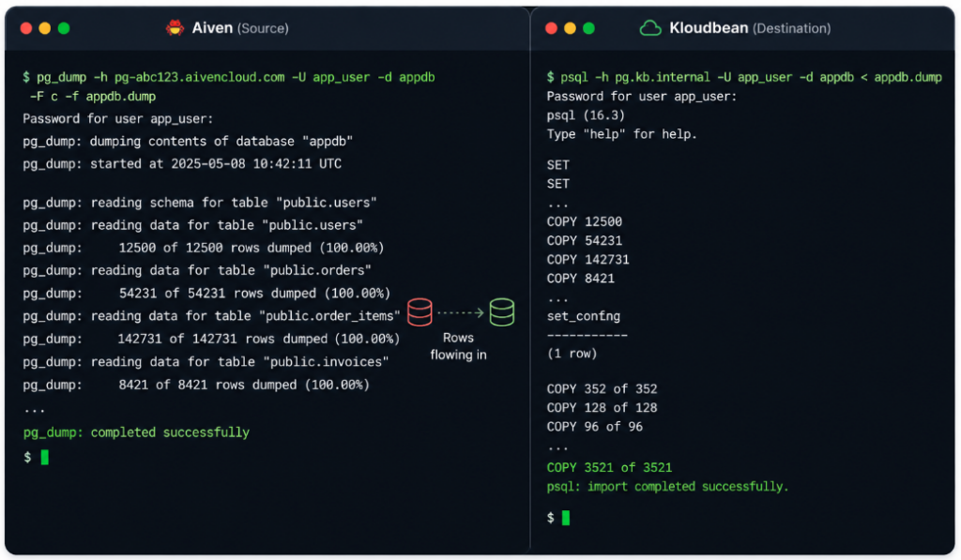961x560 pixels.
Task: Click the second SET output line
Action: 557,184
